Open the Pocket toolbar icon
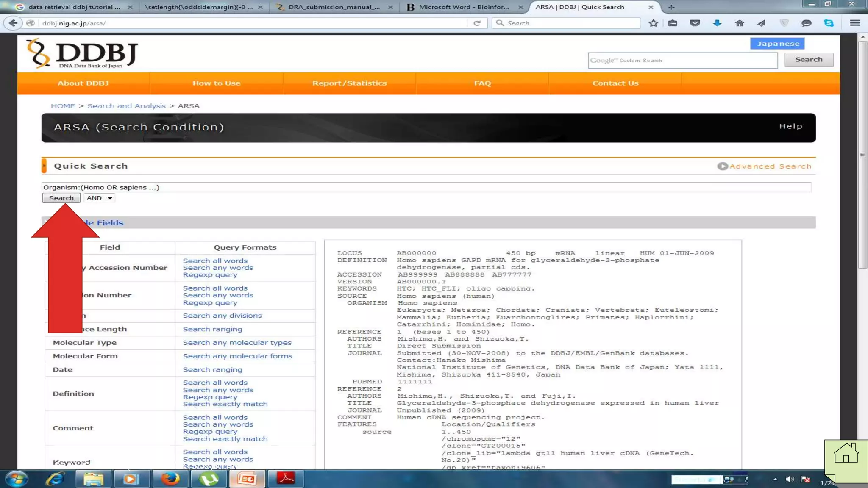Screen dimensions: 868x488 pos(695,23)
